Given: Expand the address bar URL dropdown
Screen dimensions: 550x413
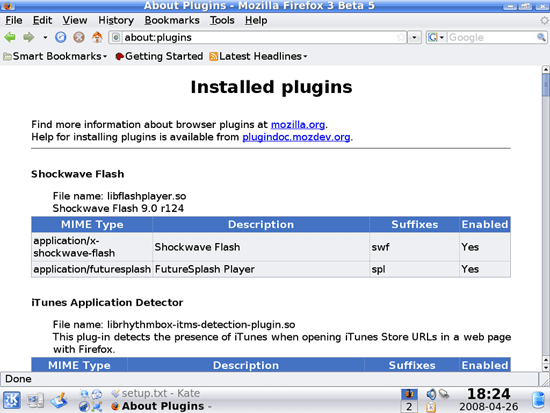Looking at the screenshot, I should tap(415, 37).
